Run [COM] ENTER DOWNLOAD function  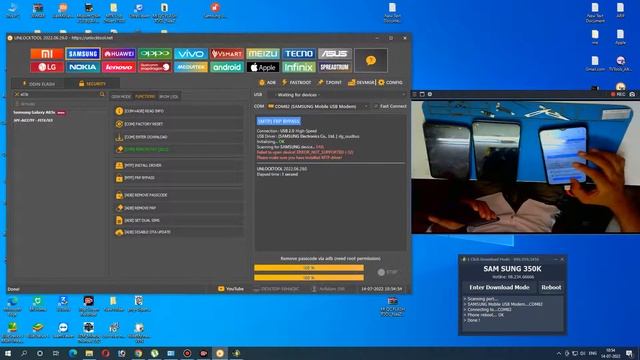pos(178,137)
